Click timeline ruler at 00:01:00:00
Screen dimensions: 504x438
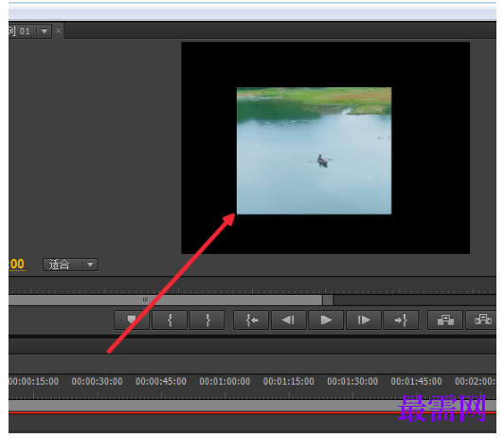click(225, 381)
